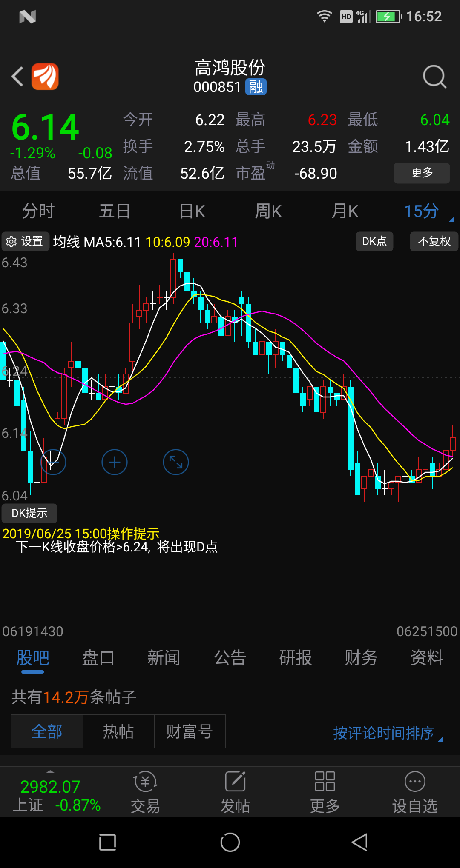Select 新闻 tab
The height and width of the screenshot is (868, 460).
tap(164, 658)
